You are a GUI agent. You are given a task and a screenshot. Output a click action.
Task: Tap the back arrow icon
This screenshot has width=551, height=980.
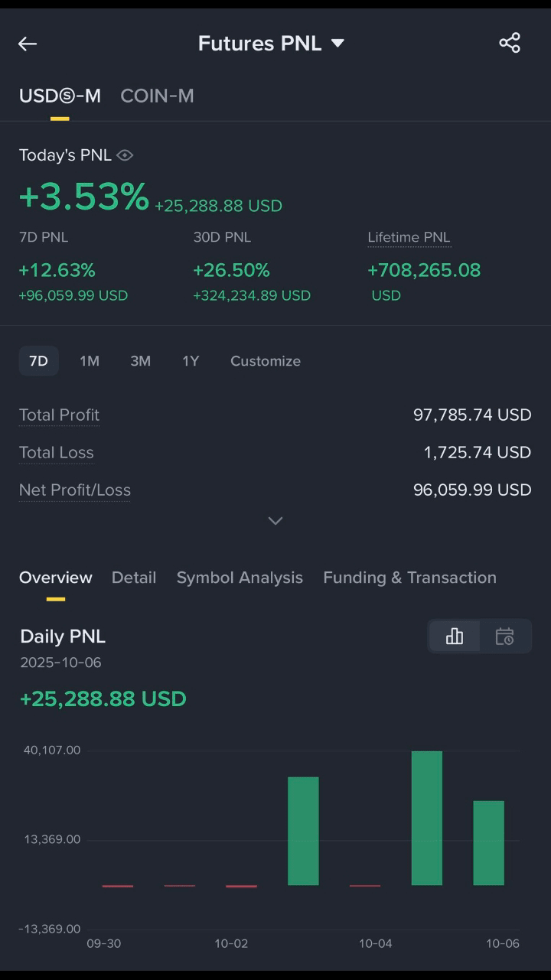coord(28,44)
